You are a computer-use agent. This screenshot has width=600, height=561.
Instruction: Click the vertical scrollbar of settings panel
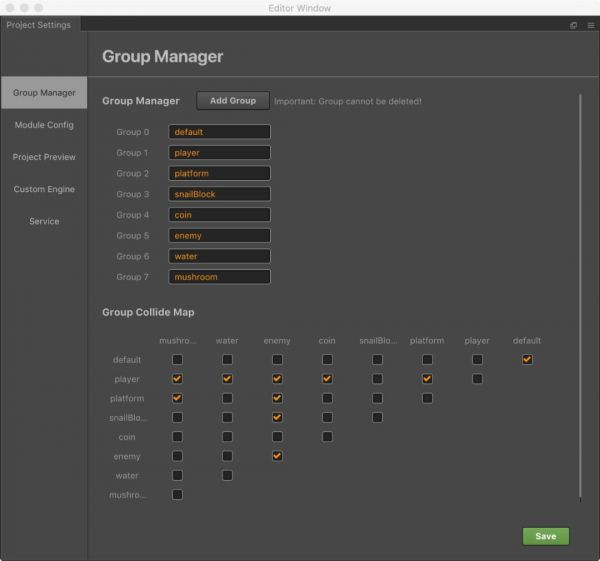pyautogui.click(x=580, y=297)
